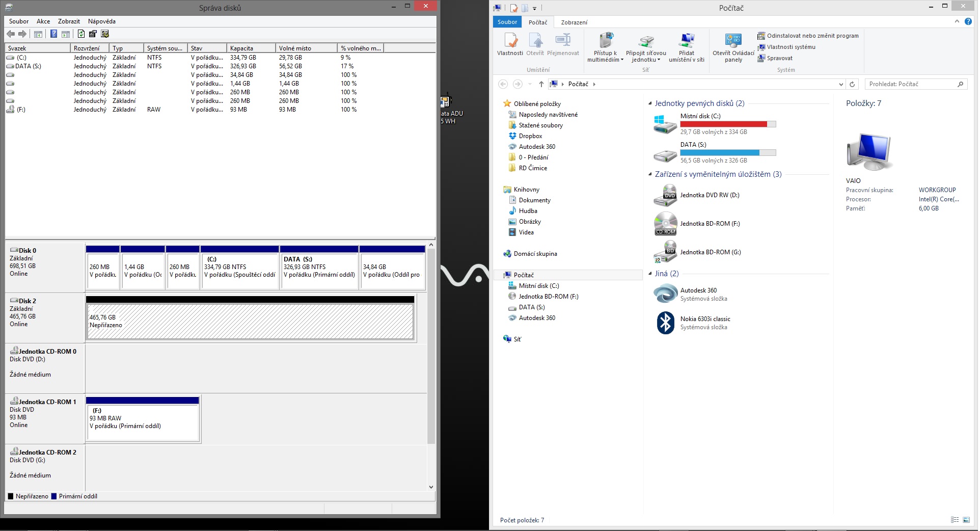Switch to details view in Explorer status bar
The width and height of the screenshot is (980, 531).
tap(955, 520)
